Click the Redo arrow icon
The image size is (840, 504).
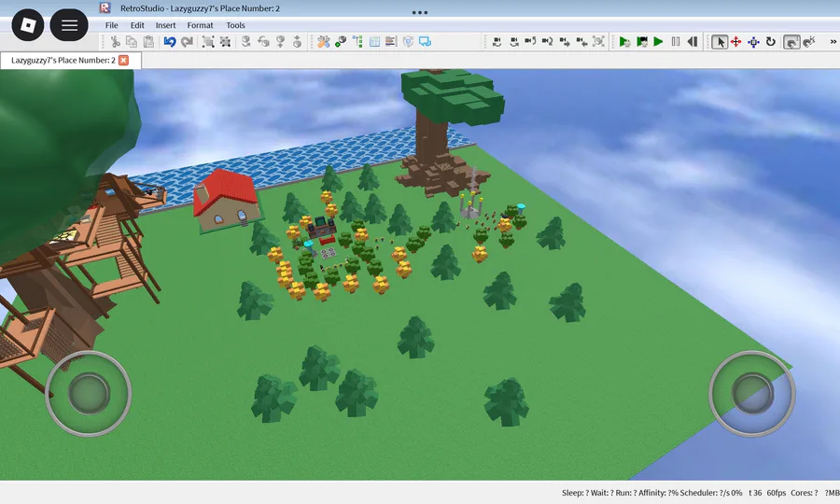187,42
